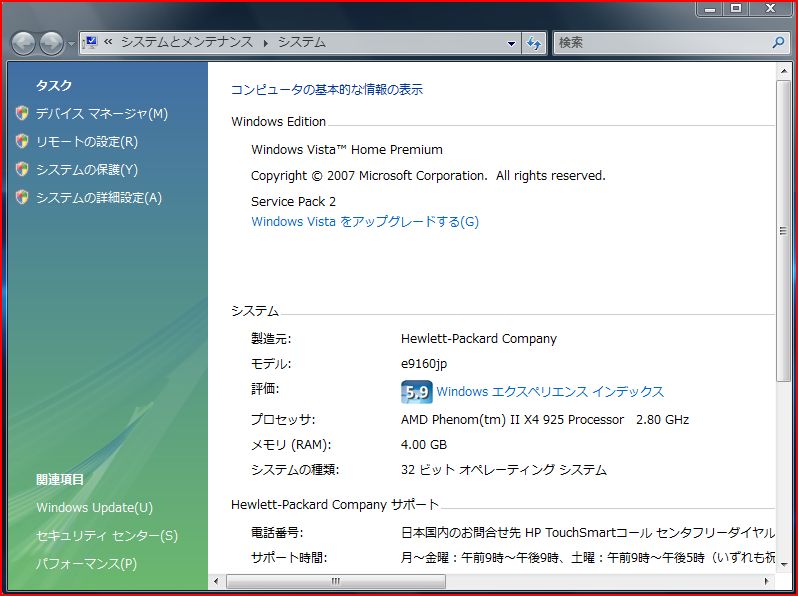The width and height of the screenshot is (798, 596).
Task: Click the control panel icon in address bar
Action: click(91, 42)
